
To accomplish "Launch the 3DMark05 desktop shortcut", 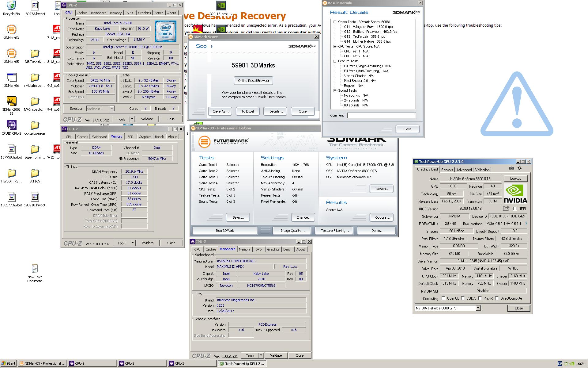I will coord(11,56).
